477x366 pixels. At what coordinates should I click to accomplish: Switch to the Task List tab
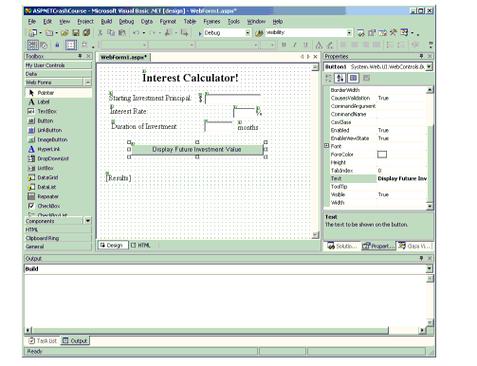click(43, 341)
